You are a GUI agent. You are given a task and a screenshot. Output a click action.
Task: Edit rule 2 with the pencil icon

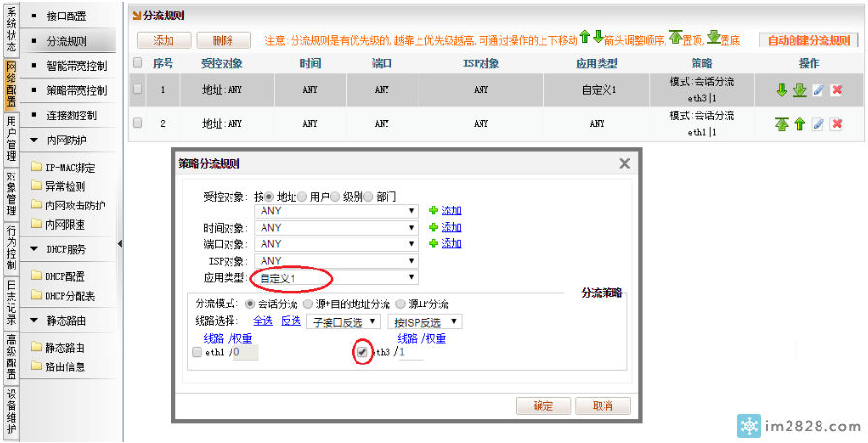click(819, 124)
